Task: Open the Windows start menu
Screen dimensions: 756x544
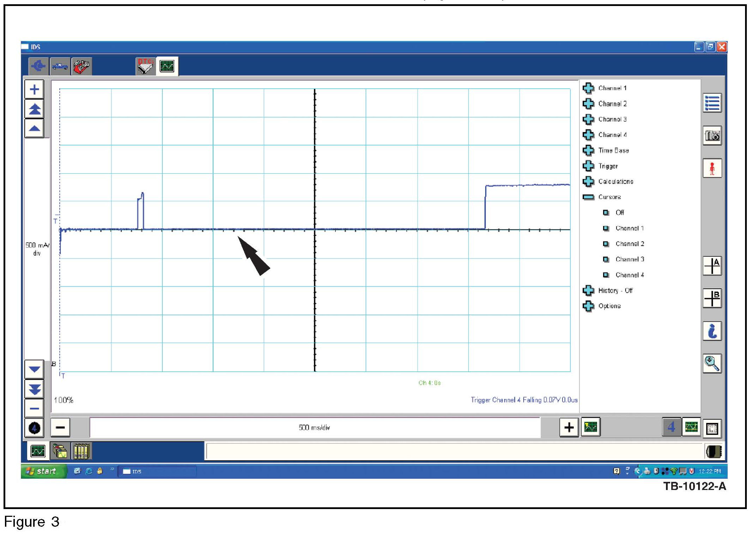Action: tap(44, 471)
